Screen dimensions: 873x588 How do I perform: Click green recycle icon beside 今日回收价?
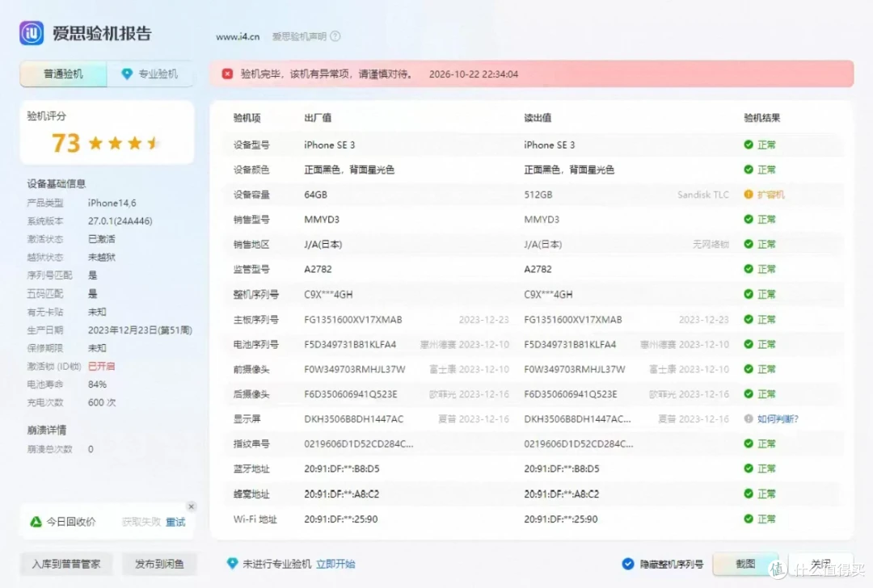coord(36,522)
